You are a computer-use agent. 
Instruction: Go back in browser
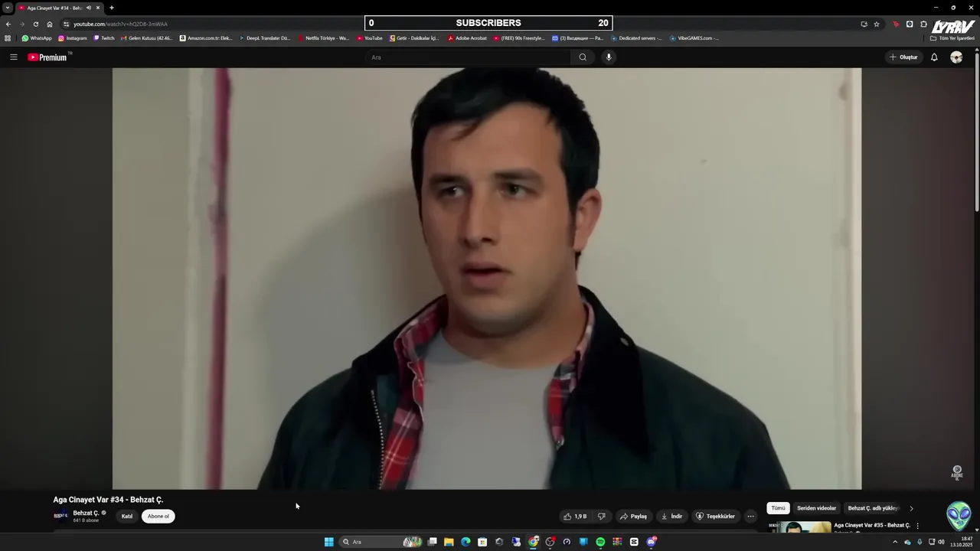[x=8, y=24]
